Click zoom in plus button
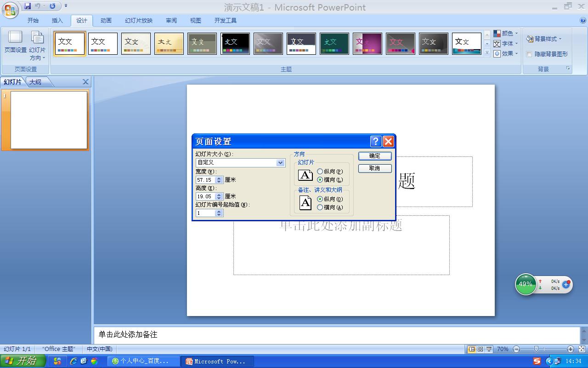The height and width of the screenshot is (368, 588). [571, 349]
